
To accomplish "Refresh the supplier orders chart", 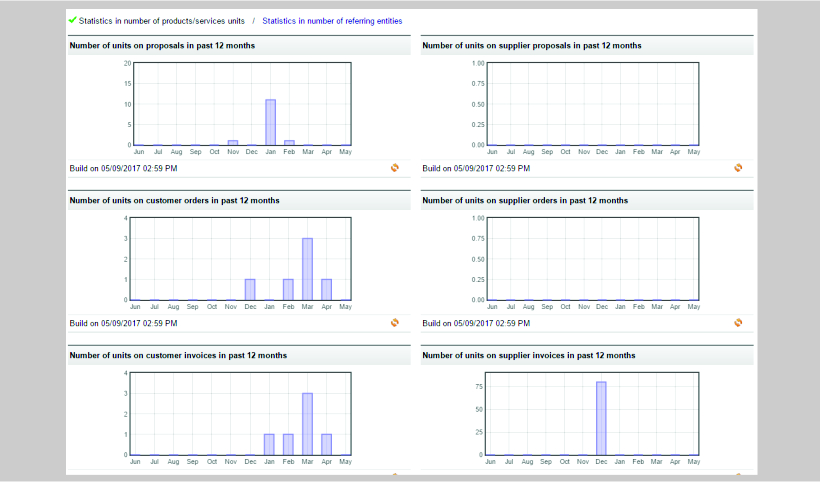I will [738, 323].
